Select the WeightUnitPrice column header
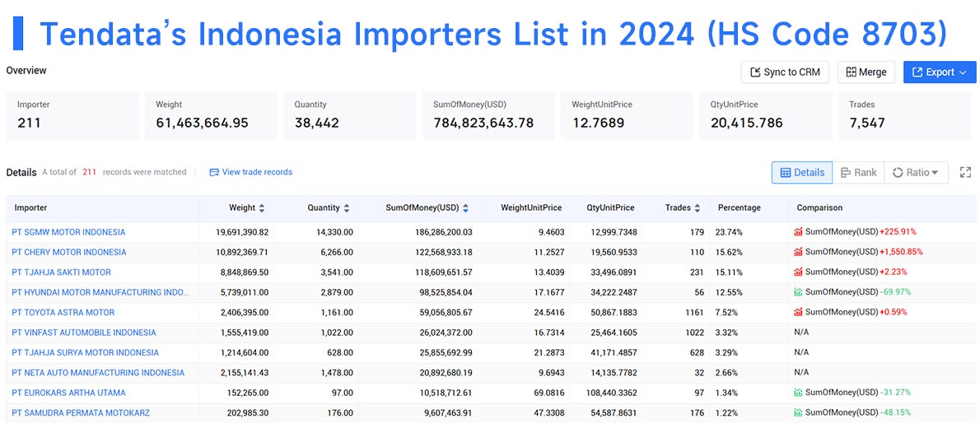This screenshot has width=980, height=428. [530, 208]
